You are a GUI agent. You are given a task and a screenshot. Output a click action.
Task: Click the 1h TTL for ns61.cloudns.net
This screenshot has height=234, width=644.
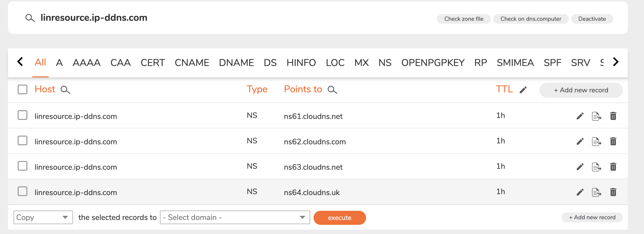tap(500, 116)
